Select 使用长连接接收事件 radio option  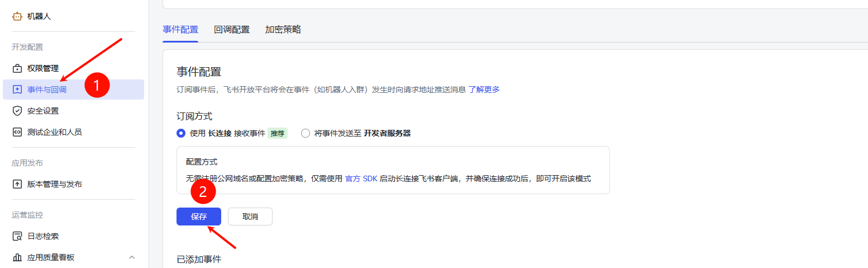[180, 133]
